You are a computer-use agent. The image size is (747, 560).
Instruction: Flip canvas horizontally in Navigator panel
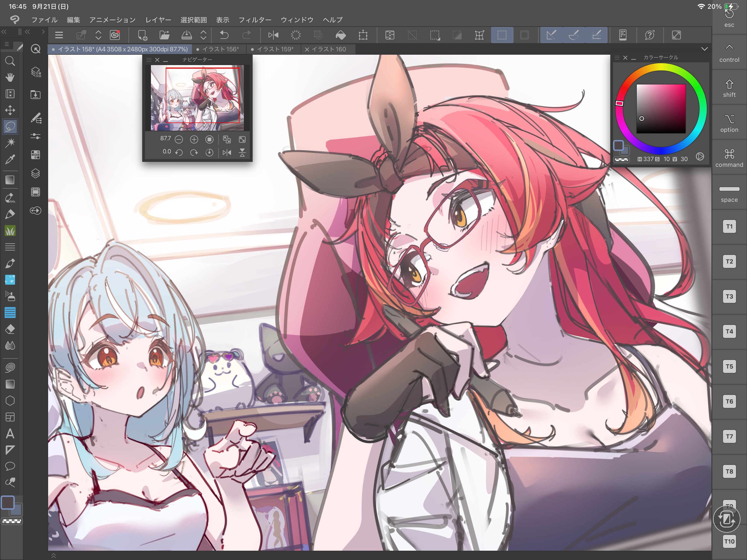click(227, 153)
